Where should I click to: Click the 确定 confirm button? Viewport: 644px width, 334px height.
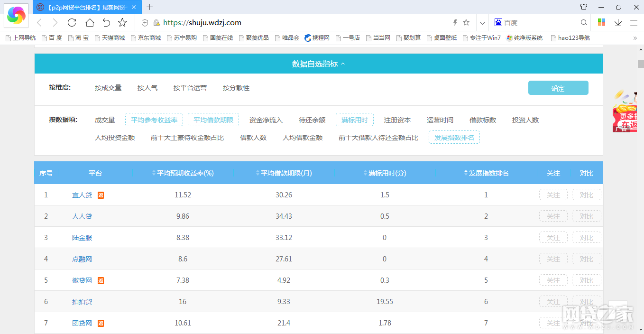tap(558, 88)
